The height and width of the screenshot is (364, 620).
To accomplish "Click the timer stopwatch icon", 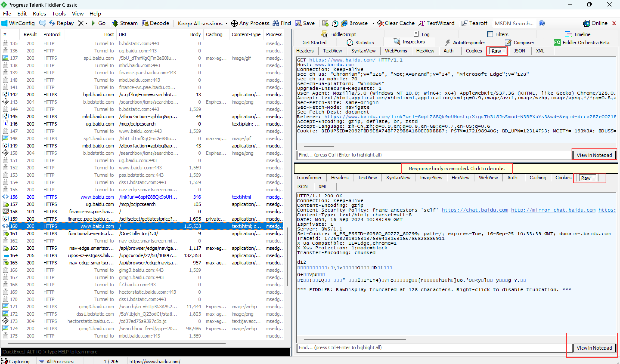I will pyautogui.click(x=335, y=23).
